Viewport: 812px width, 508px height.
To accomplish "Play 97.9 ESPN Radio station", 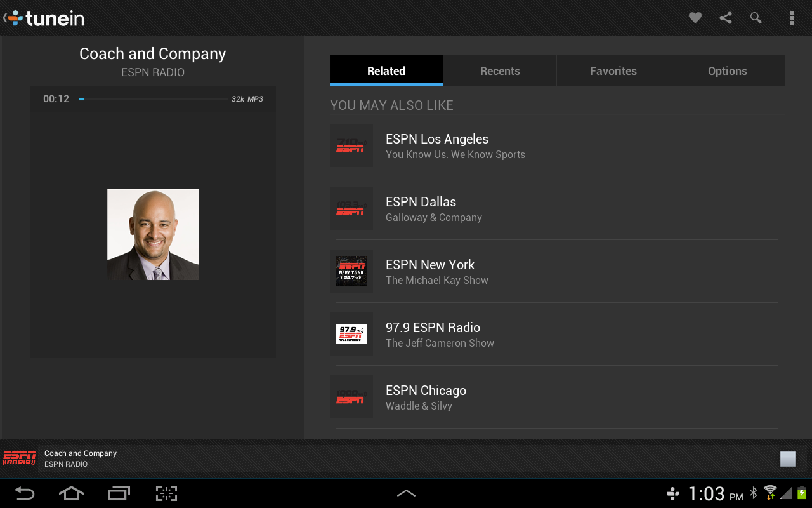I will point(557,334).
